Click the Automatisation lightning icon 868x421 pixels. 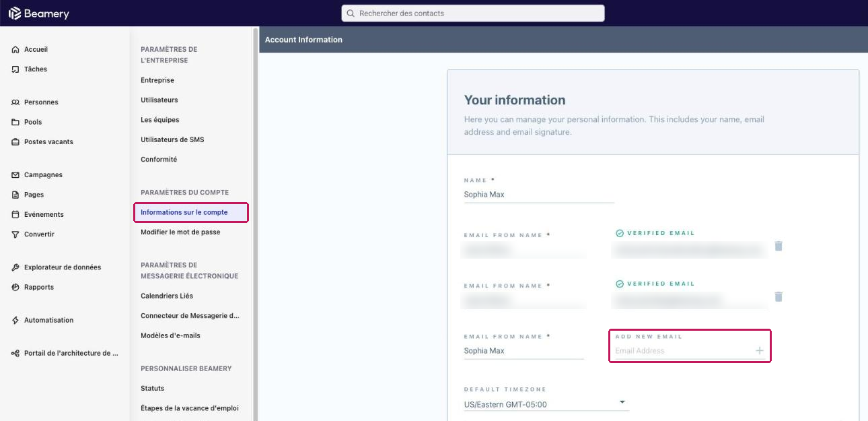(x=15, y=321)
